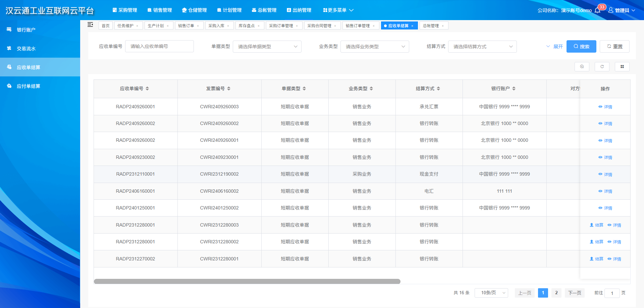Image resolution: width=644 pixels, height=308 pixels.
Task: Click the 搜索 button
Action: click(581, 47)
